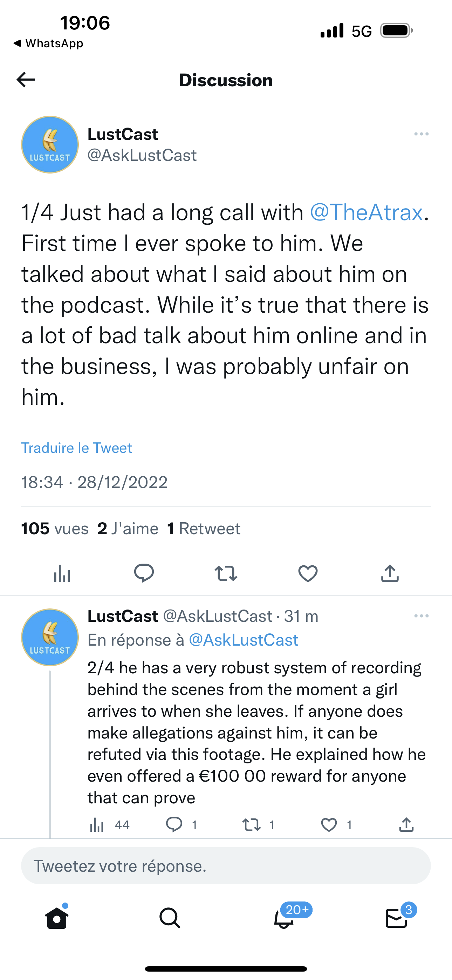Retweet the main 1/4 tweet
The image size is (452, 980).
pos(226,573)
